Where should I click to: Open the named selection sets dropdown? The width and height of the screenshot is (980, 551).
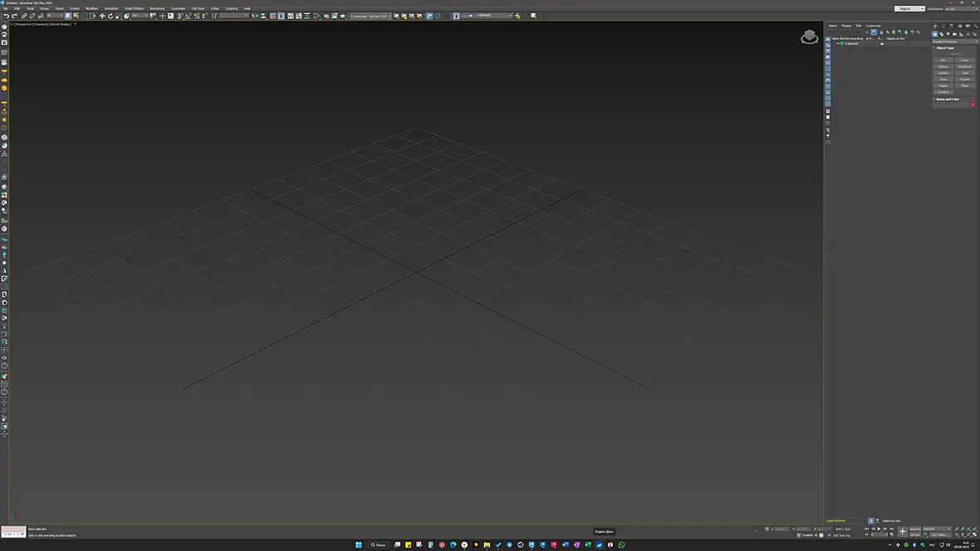pos(233,16)
